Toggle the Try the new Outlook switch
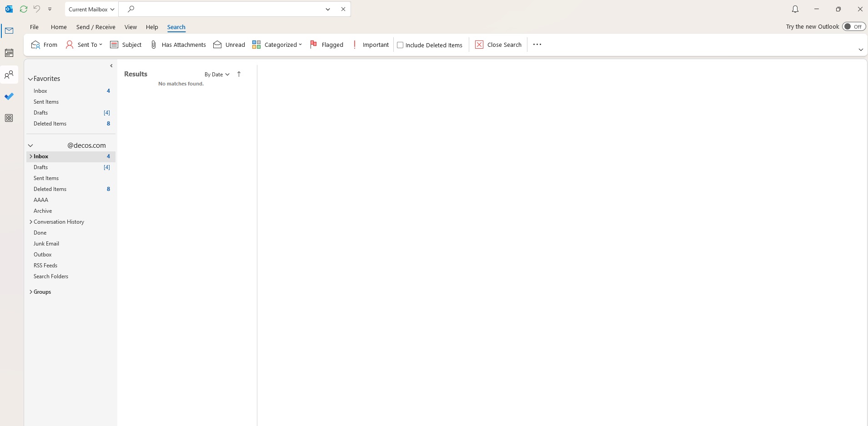 coord(853,26)
